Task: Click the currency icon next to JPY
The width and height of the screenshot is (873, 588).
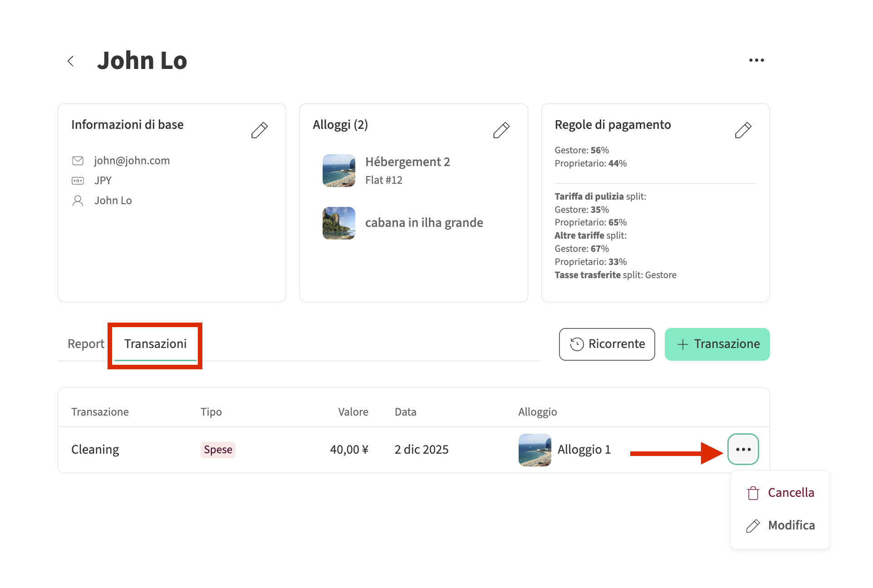Action: pyautogui.click(x=78, y=181)
